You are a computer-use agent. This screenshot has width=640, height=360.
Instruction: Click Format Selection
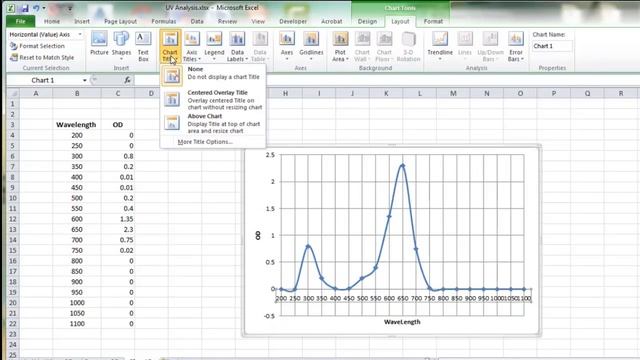38,46
